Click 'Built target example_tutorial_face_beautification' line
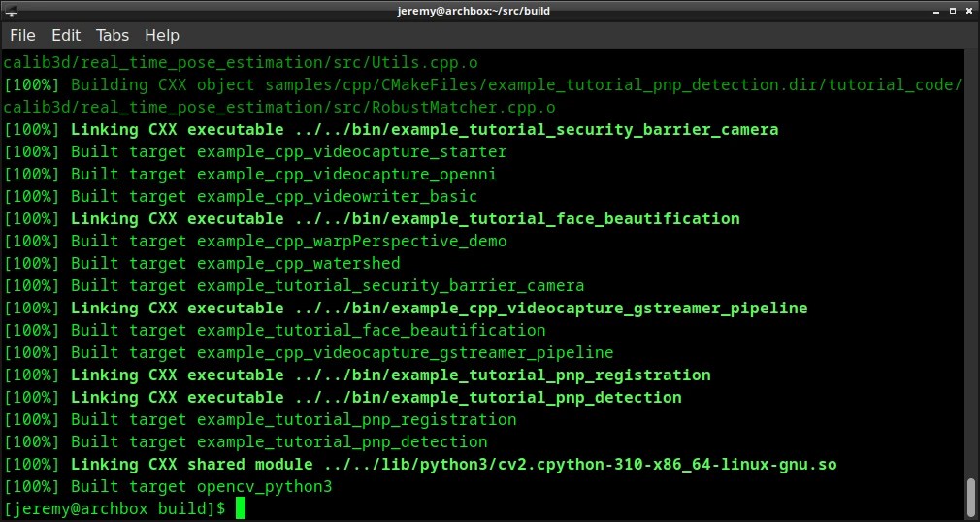Image resolution: width=980 pixels, height=522 pixels. 275,330
